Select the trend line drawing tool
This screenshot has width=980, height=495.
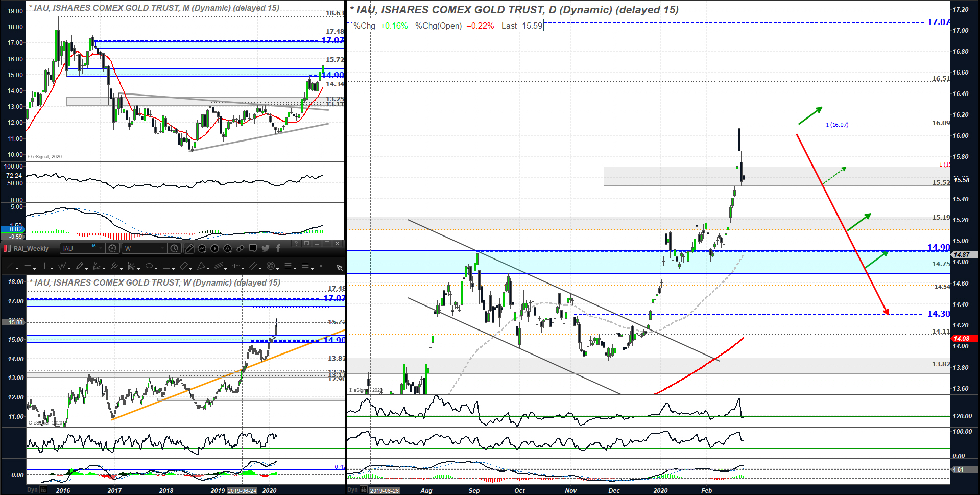[10, 266]
